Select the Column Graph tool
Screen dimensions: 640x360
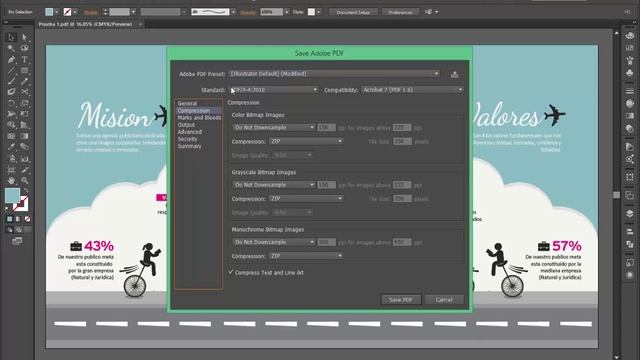pyautogui.click(x=25, y=158)
